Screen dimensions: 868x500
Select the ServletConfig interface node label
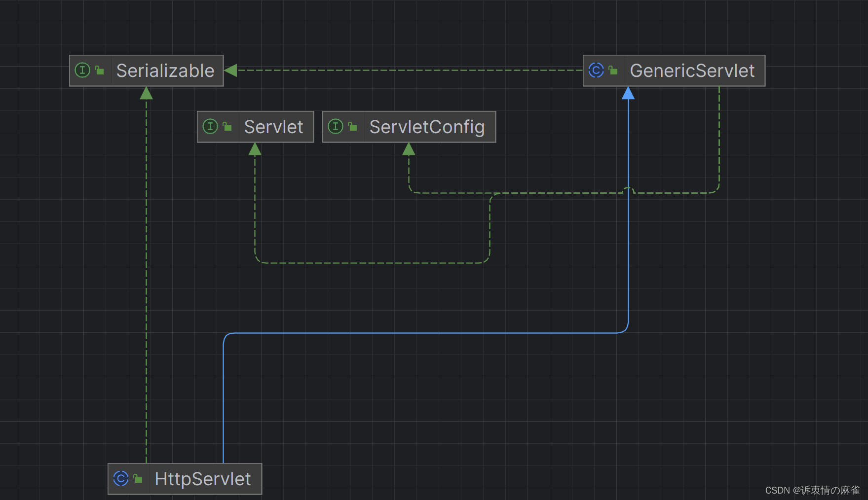(427, 127)
